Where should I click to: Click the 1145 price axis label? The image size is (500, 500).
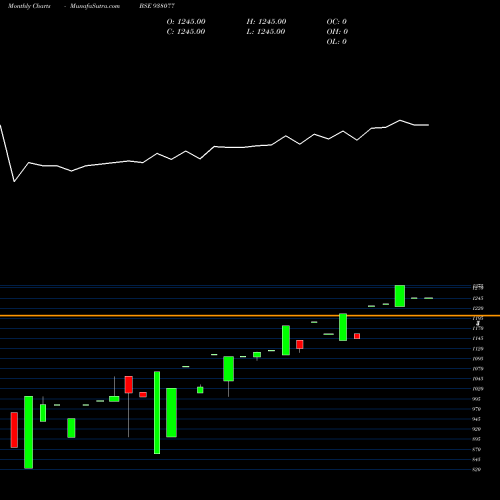(478, 338)
